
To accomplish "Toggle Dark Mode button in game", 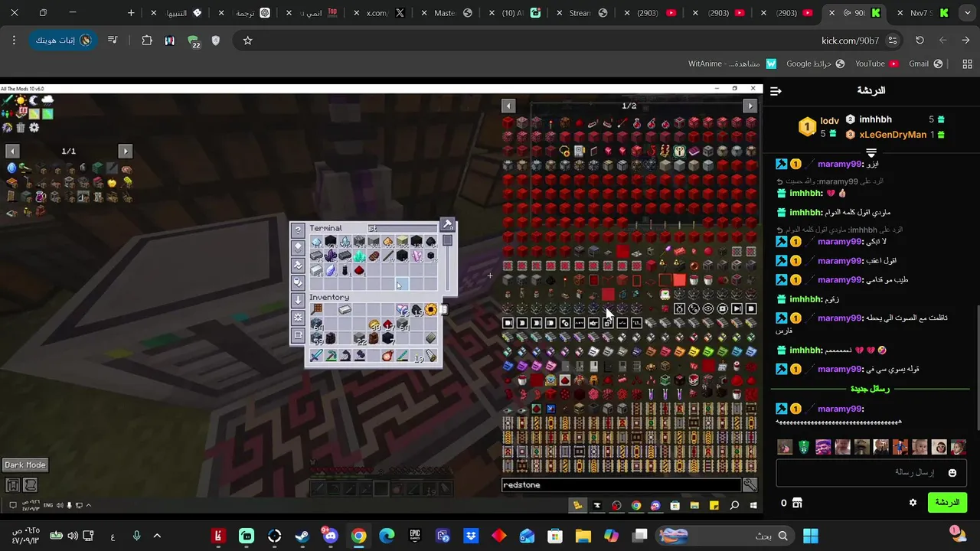I will [24, 465].
